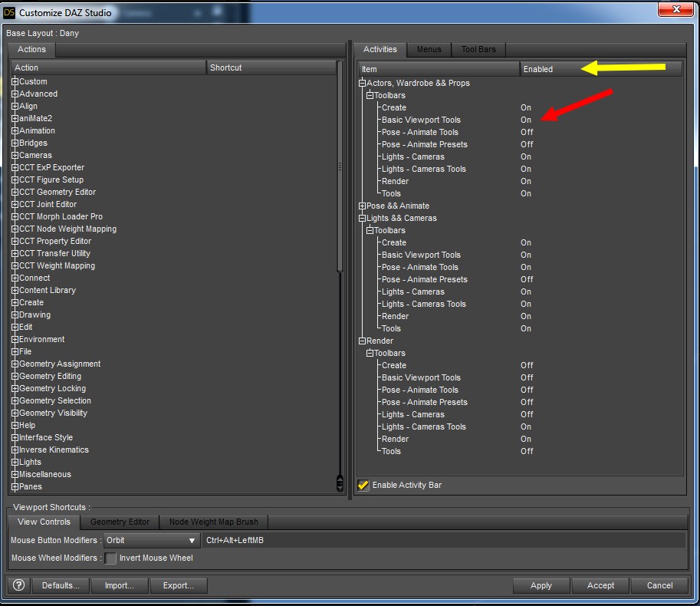Select Pose - Animate Presets under Lights && Cameras
Image resolution: width=700 pixels, height=606 pixels.
425,279
